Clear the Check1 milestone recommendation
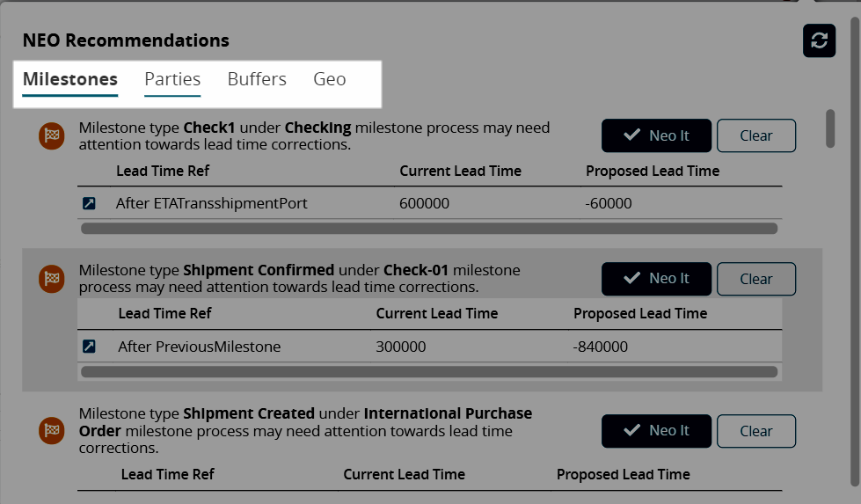 (755, 135)
